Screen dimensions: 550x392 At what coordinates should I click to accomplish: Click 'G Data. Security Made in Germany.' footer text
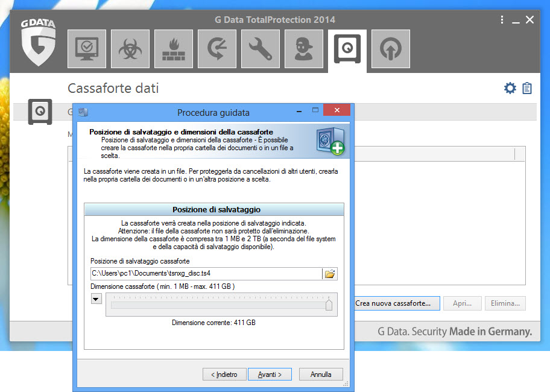[x=455, y=331]
